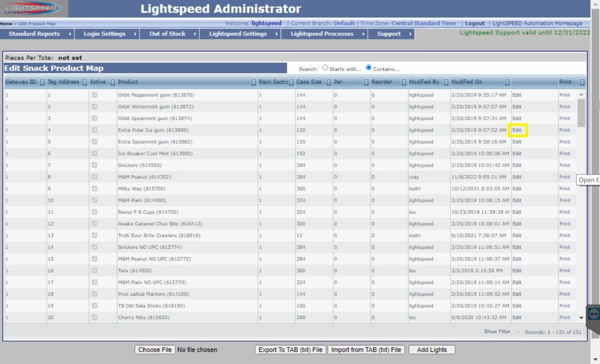The width and height of the screenshot is (600, 364).
Task: Print the Orbit Spearmint gum row
Action: [564, 118]
